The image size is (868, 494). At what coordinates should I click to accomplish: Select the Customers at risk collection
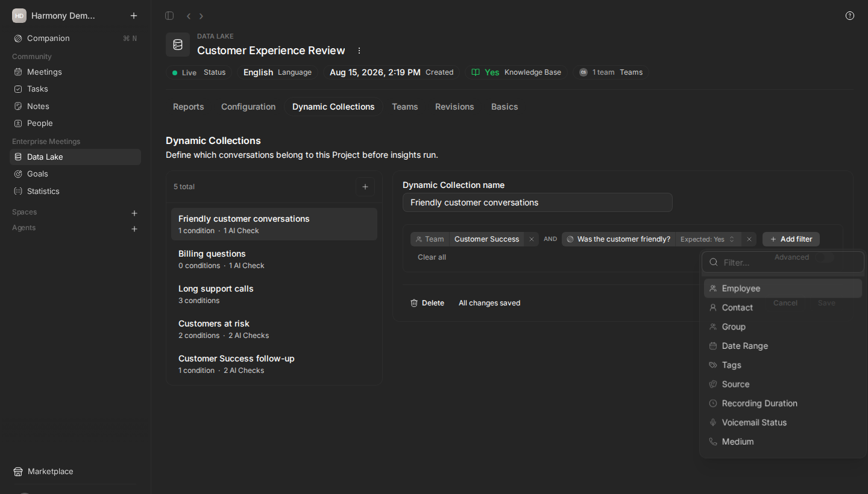tap(274, 329)
